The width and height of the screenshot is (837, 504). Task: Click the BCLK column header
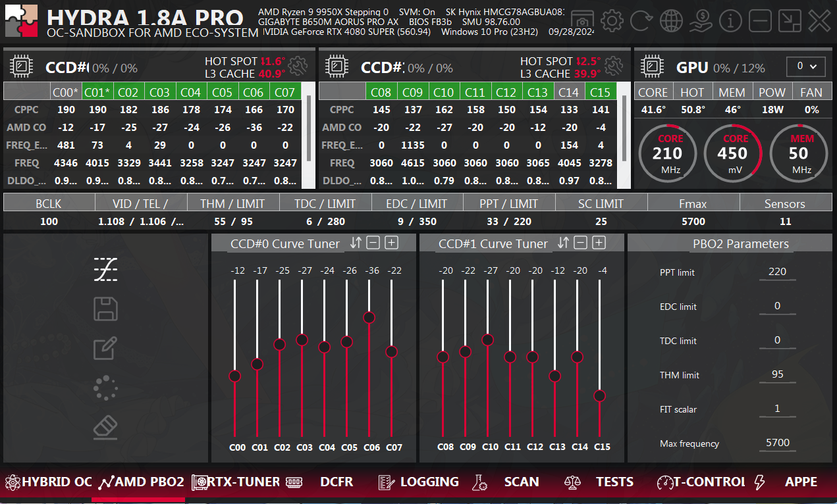point(49,203)
